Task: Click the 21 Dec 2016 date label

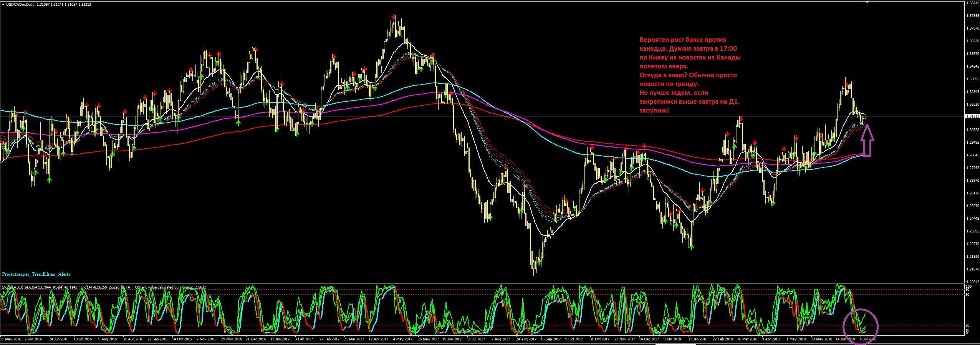Action: [x=256, y=339]
